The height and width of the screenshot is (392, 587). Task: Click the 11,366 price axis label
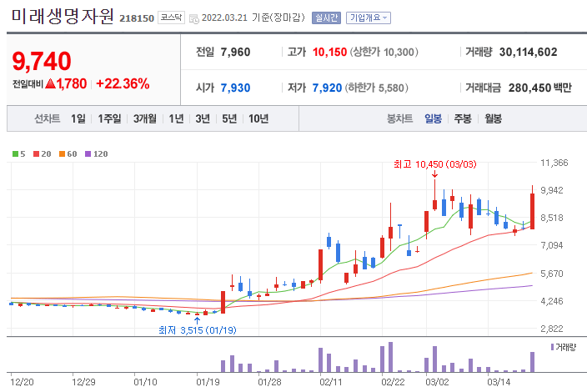click(x=554, y=163)
